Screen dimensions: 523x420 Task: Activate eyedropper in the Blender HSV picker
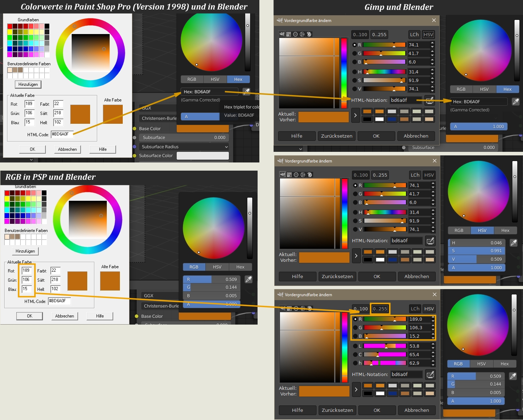(513, 243)
